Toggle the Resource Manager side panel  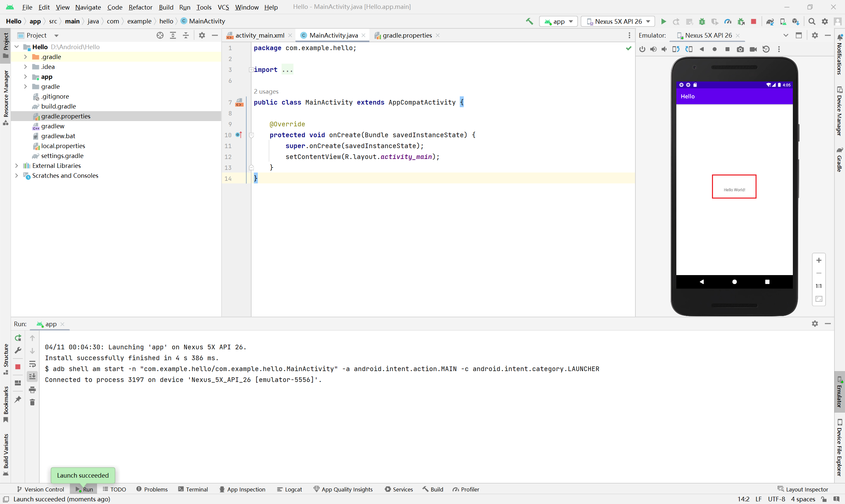(5, 98)
